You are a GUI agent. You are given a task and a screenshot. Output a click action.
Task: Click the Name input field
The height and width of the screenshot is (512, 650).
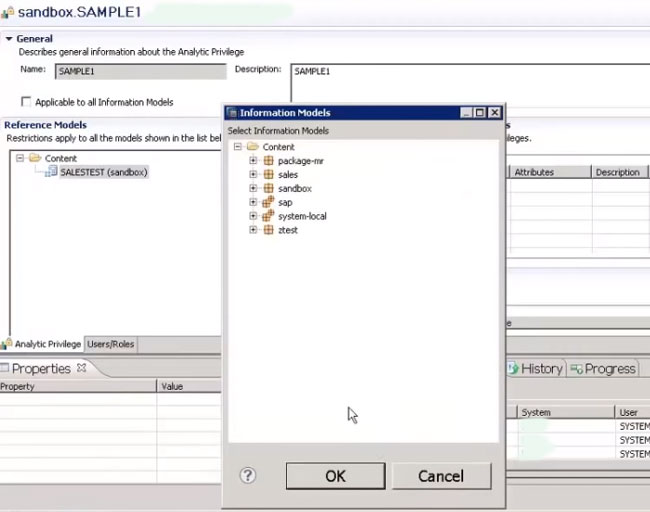141,71
